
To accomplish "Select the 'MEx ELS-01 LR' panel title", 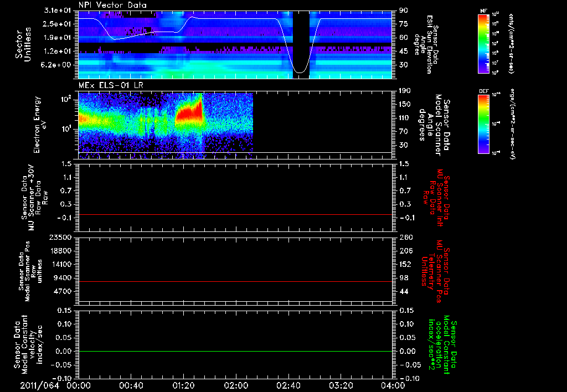I will 111,85.
